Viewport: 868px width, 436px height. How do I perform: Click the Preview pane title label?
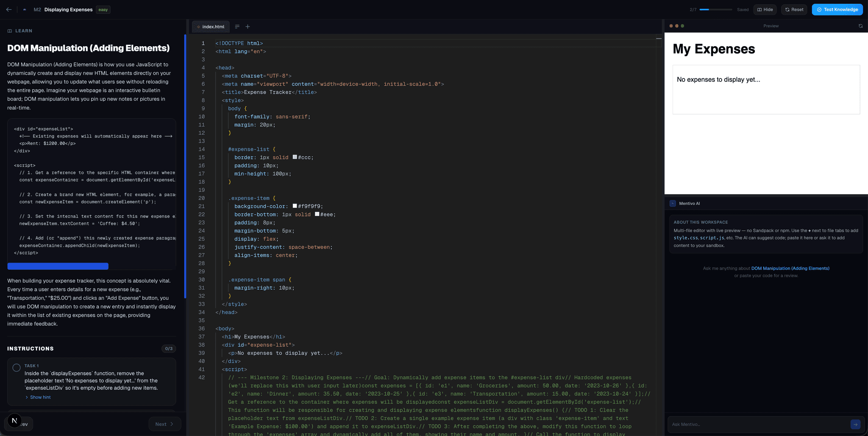tap(771, 26)
